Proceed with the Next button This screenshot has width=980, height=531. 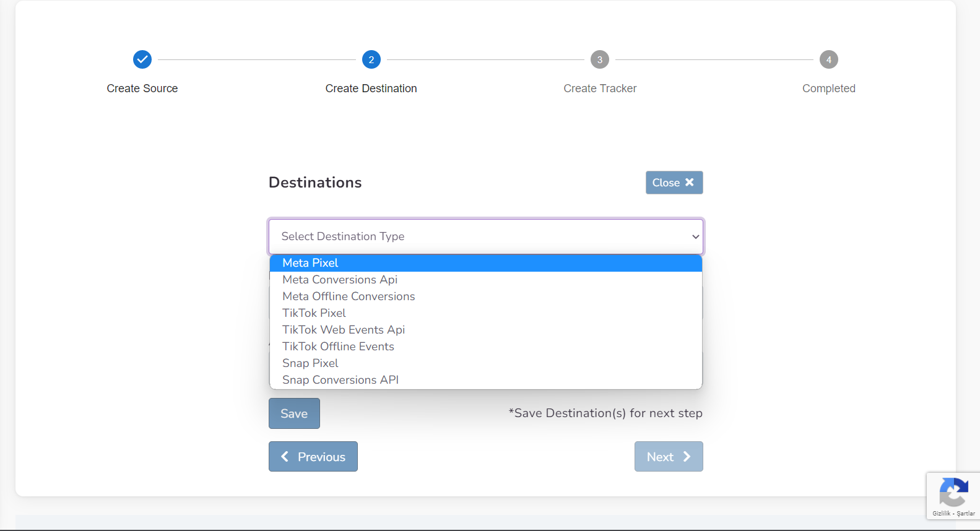click(669, 457)
